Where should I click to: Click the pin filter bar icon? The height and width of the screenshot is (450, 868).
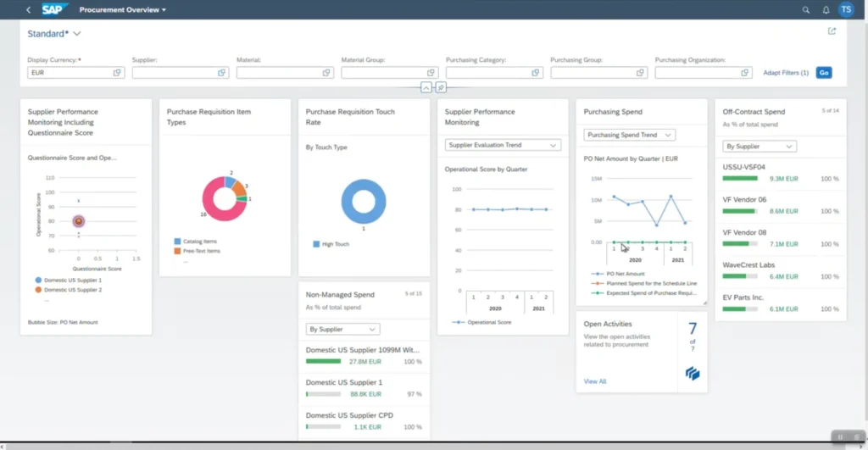(x=441, y=87)
